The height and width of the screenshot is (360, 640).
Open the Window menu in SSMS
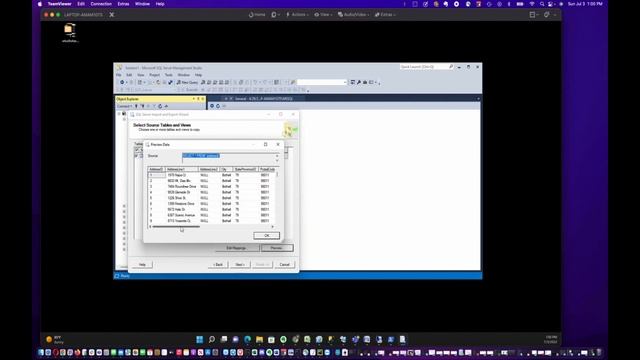184,75
